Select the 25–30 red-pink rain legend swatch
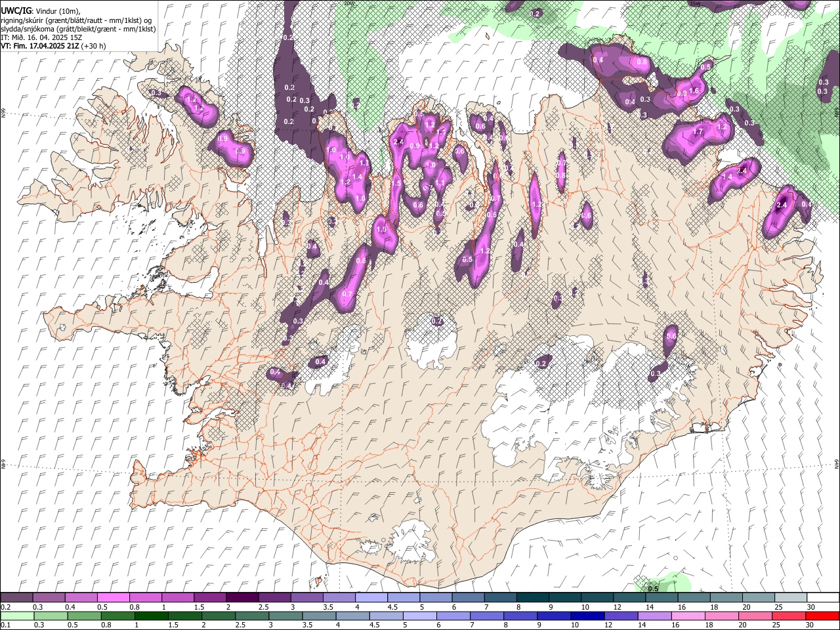This screenshot has width=840, height=630. pyautogui.click(x=788, y=616)
